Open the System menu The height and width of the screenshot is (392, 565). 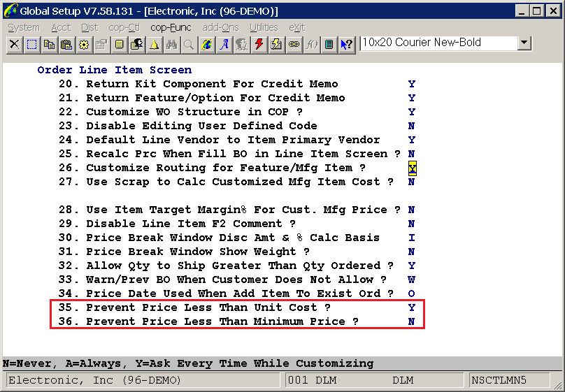(24, 28)
